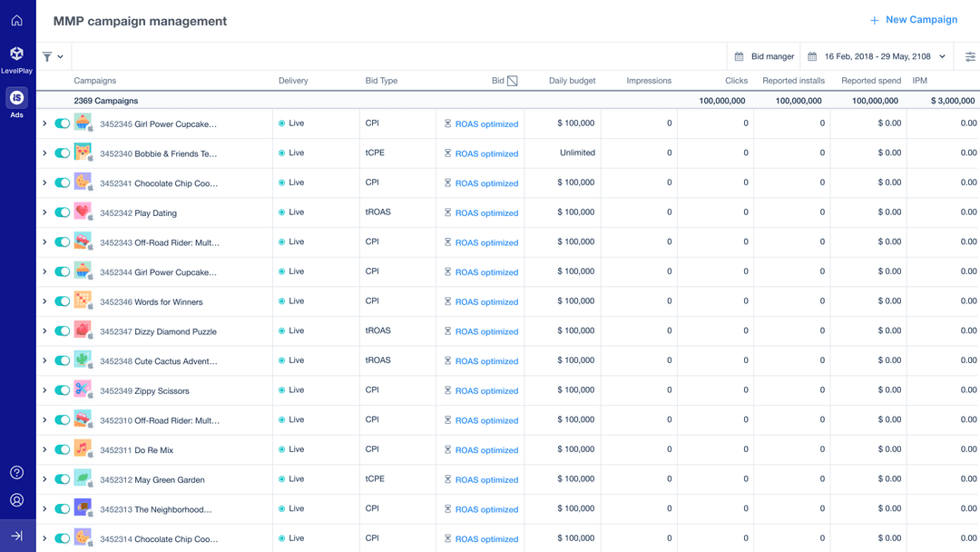Viewport: 980px width, 552px height.
Task: Click the Bid manger button
Action: pos(764,56)
